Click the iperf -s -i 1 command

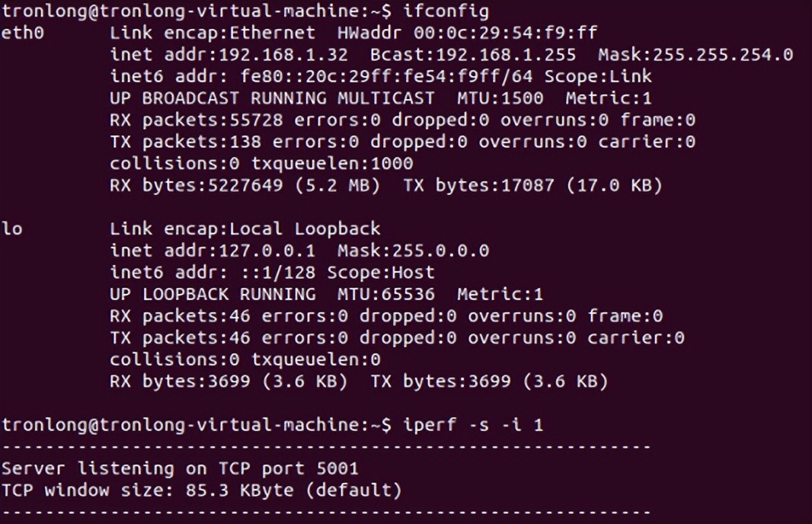coord(473,425)
